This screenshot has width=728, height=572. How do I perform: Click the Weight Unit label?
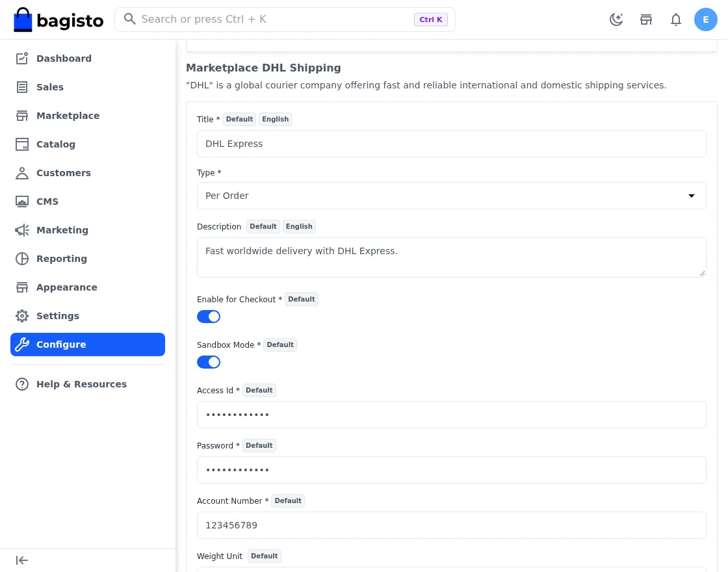tap(220, 556)
